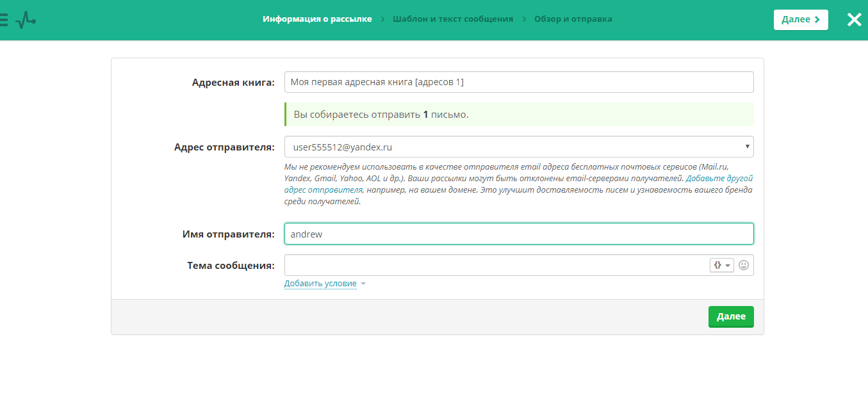Click the 'Вы собираетесь отправить 1 письмо' notice
This screenshot has height=420, width=868.
point(518,115)
